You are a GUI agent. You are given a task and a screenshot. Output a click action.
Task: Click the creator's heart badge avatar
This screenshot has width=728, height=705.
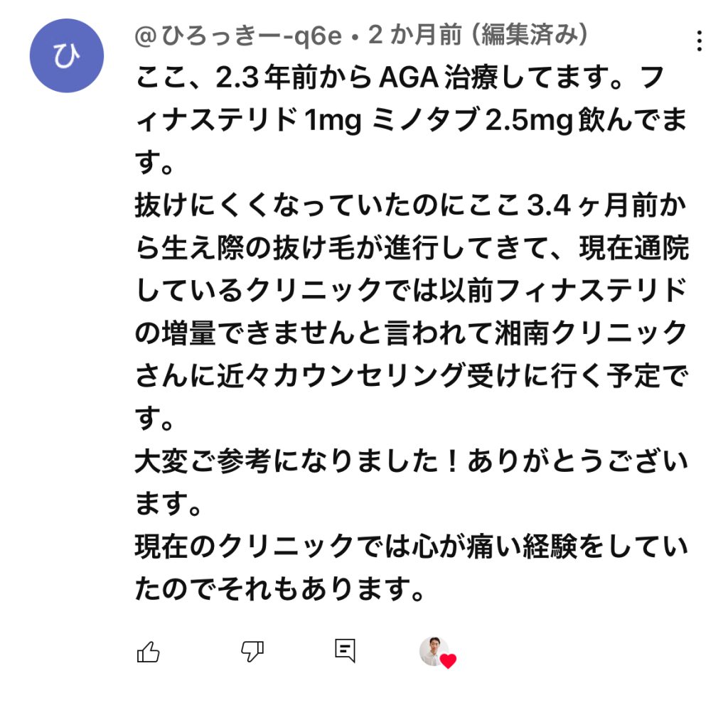(x=433, y=651)
